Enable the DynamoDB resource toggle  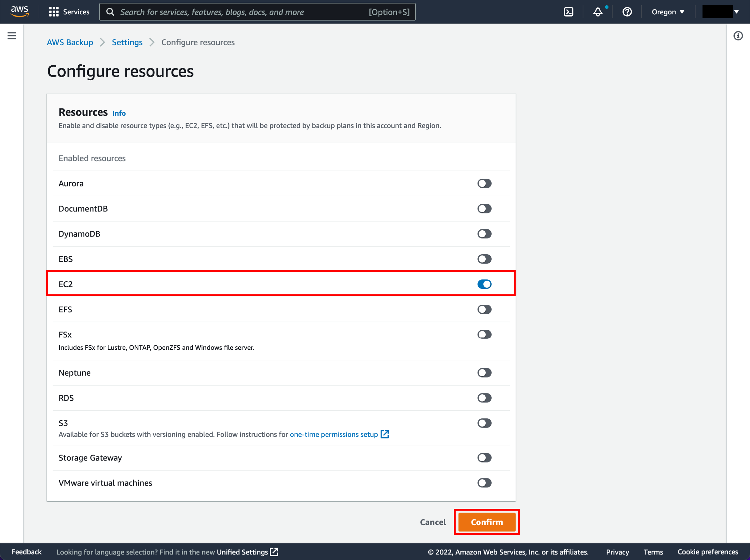(484, 234)
